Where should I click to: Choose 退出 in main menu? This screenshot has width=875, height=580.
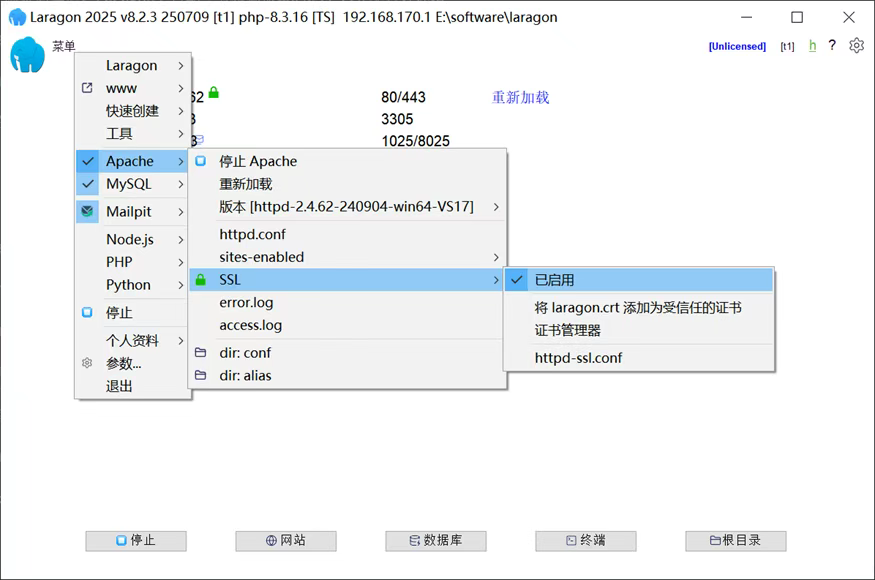pos(119,386)
